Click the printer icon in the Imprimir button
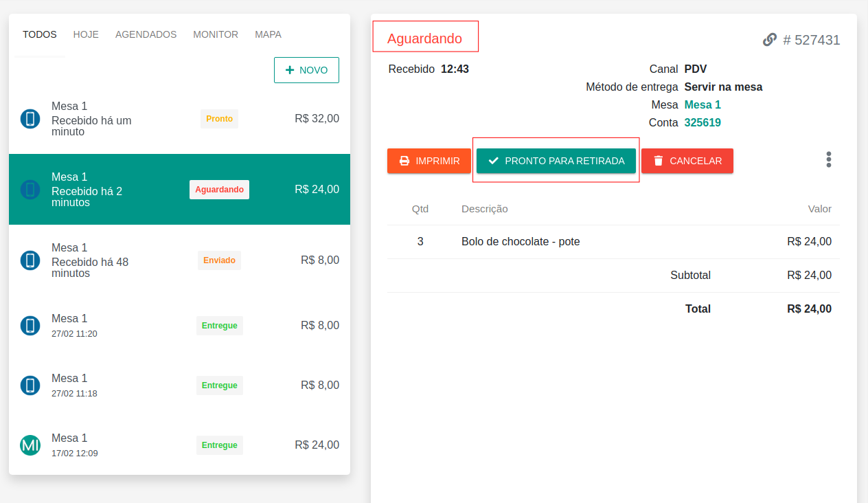The width and height of the screenshot is (868, 503). pos(404,161)
